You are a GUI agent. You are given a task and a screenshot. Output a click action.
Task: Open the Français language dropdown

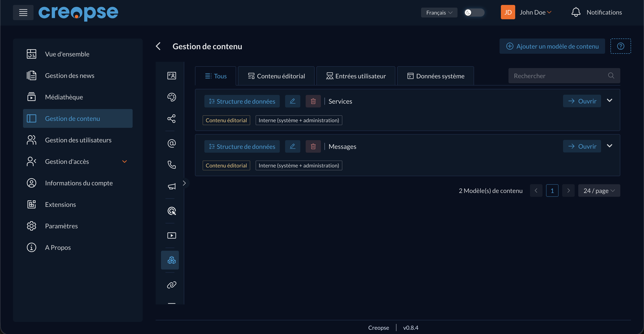439,13
